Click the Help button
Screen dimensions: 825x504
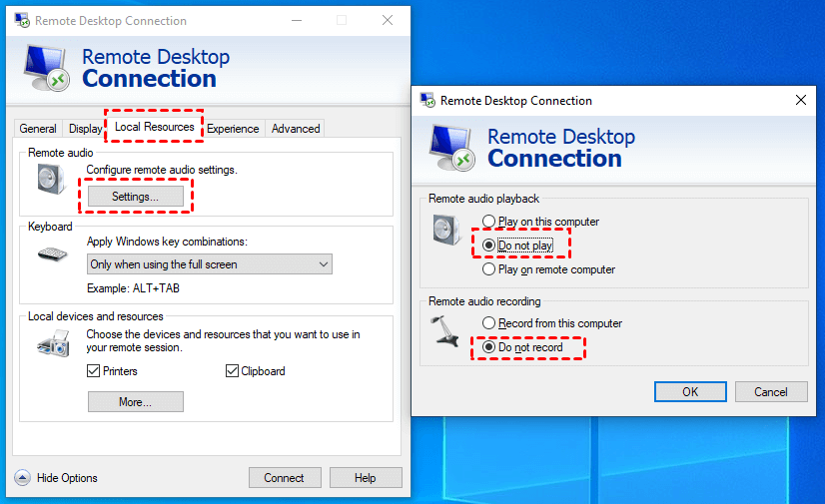[366, 478]
